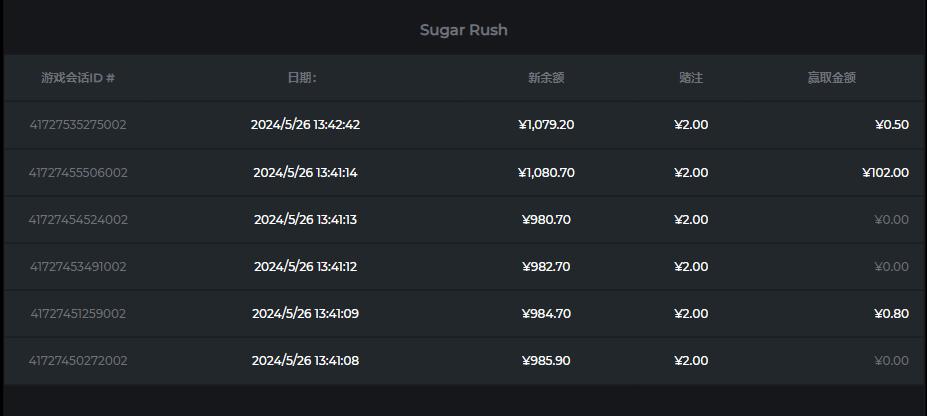Select the 游戏会话ID # column header
This screenshot has width=927, height=416.
click(78, 78)
